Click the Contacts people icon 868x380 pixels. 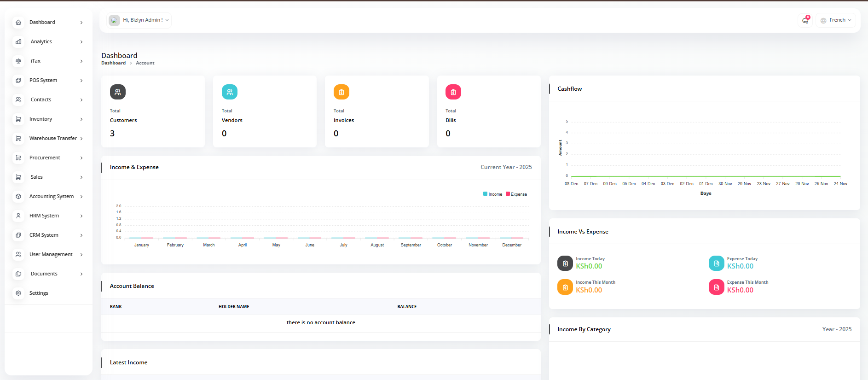(18, 99)
